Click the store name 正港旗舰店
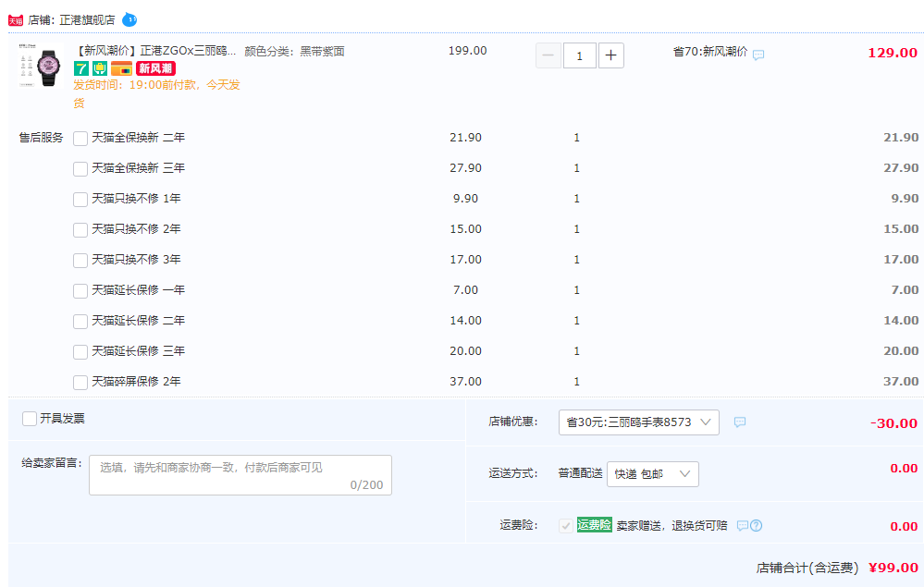The width and height of the screenshot is (924, 587). point(87,20)
